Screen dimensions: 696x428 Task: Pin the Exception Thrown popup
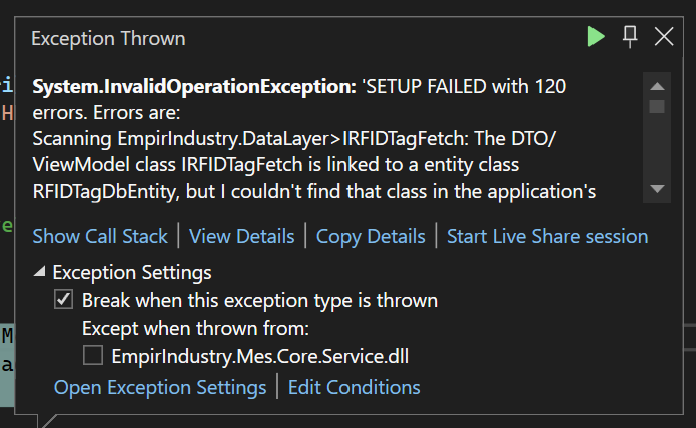(630, 36)
